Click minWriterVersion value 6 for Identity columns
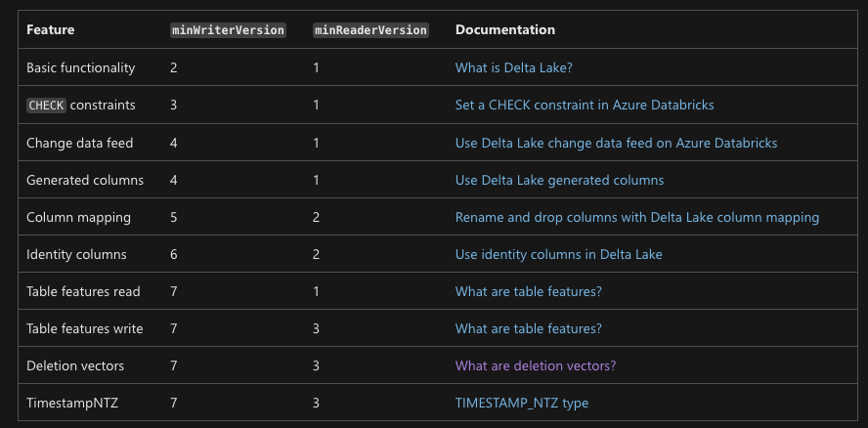The width and height of the screenshot is (868, 428). click(x=174, y=254)
